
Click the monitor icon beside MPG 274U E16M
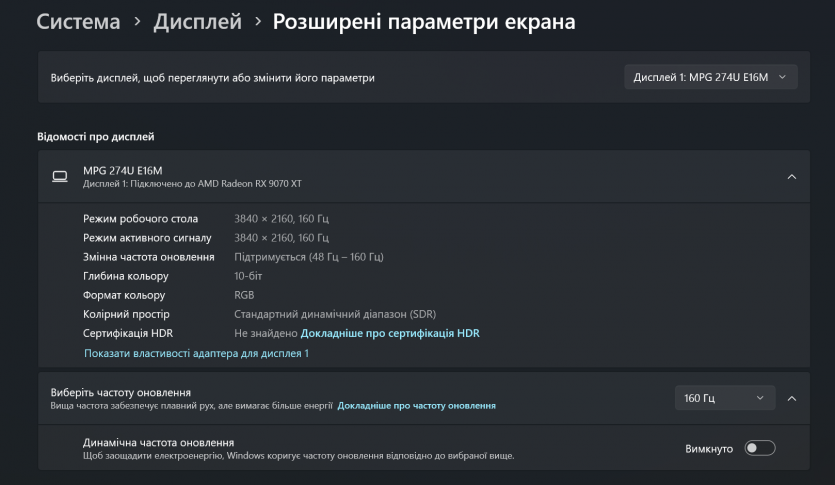(60, 177)
